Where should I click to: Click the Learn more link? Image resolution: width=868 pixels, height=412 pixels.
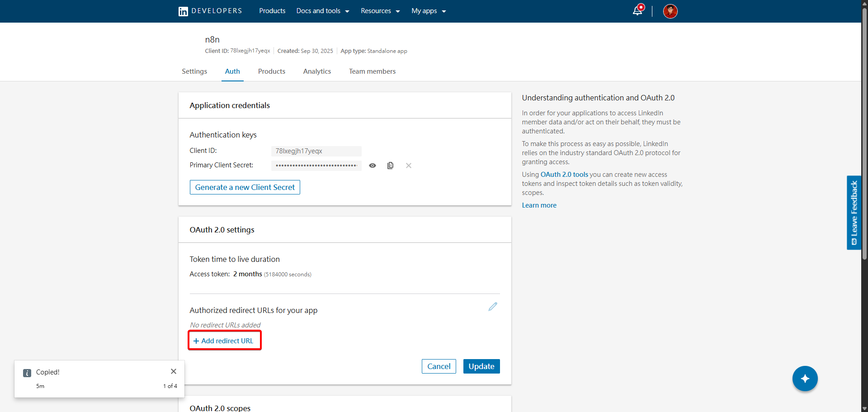[x=539, y=205]
